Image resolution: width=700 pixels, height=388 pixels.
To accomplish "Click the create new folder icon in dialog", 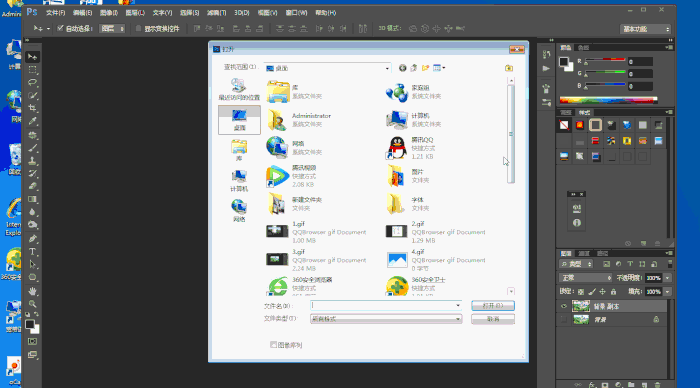I will coord(425,68).
